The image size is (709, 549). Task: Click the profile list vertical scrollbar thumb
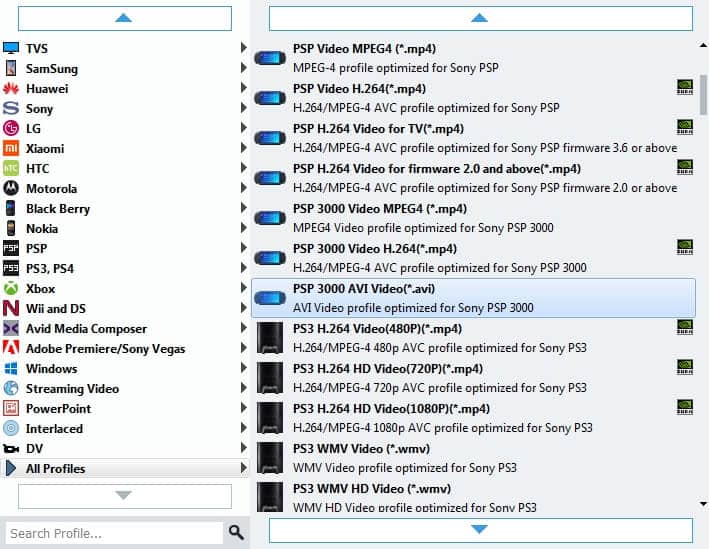tap(703, 96)
